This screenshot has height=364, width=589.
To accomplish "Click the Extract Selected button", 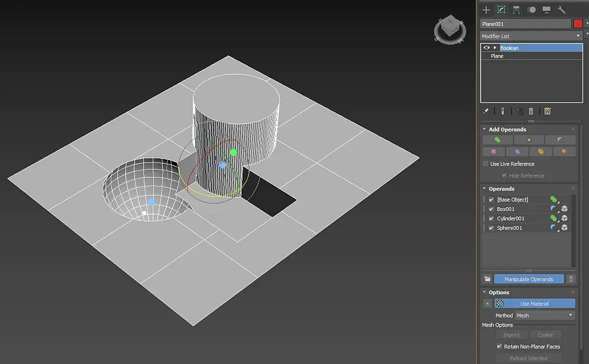I will pos(528,358).
